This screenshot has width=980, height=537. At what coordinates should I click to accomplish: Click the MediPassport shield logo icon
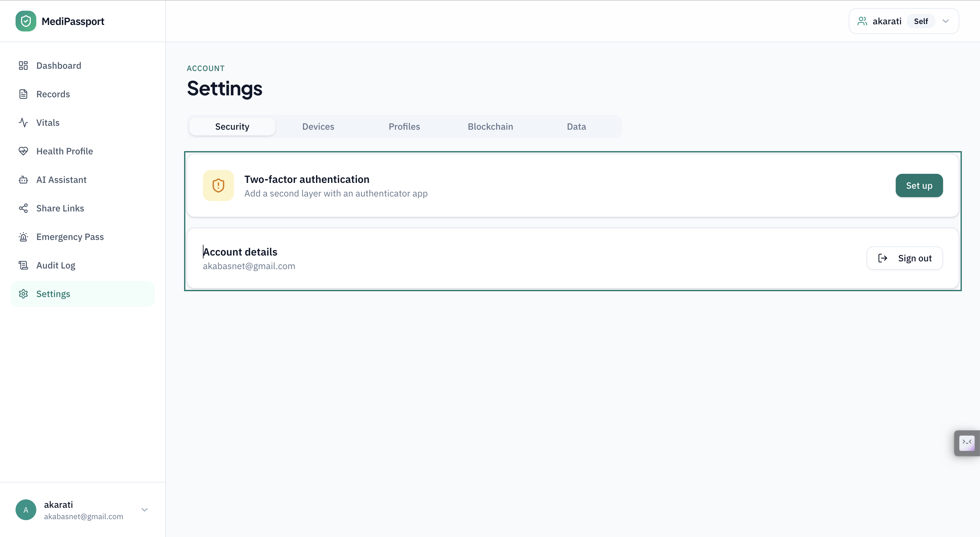tap(26, 21)
